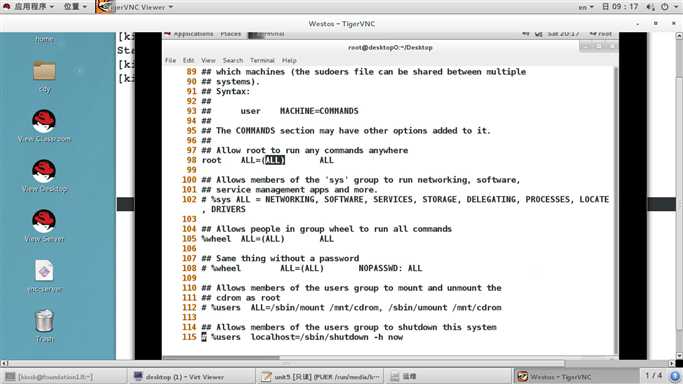Image resolution: width=683 pixels, height=384 pixels.
Task: Click '## Syntax:' on line 91
Action: 226,91
